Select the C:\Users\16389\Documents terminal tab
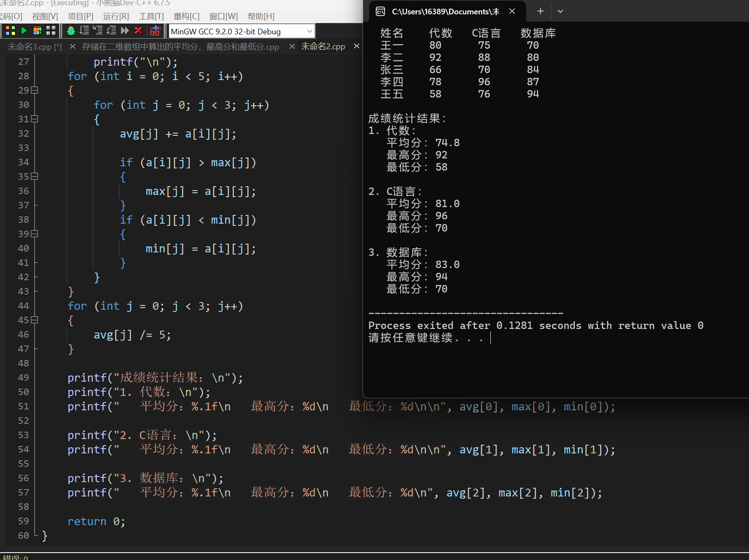Viewport: 749px width, 560px height. (x=448, y=11)
